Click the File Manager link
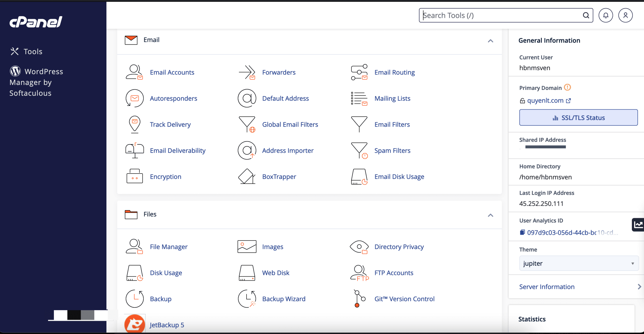The image size is (644, 334). [x=169, y=247]
